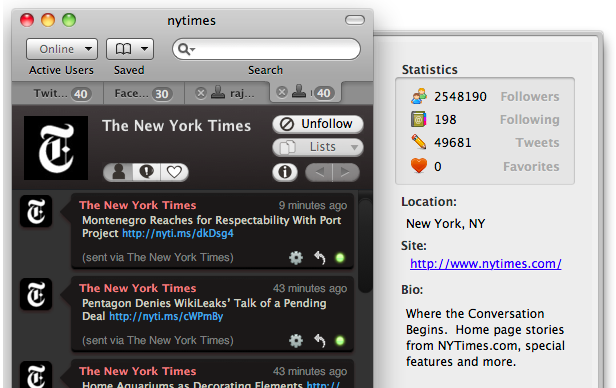616x388 pixels.
Task: Switch to the Face... tab
Action: [x=144, y=93]
